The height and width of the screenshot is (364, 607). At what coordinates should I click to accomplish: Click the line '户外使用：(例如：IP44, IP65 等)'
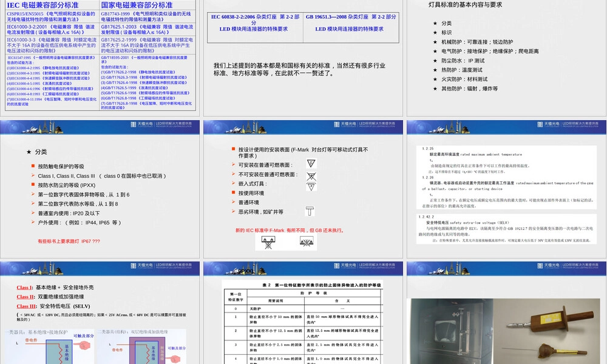[x=80, y=223]
